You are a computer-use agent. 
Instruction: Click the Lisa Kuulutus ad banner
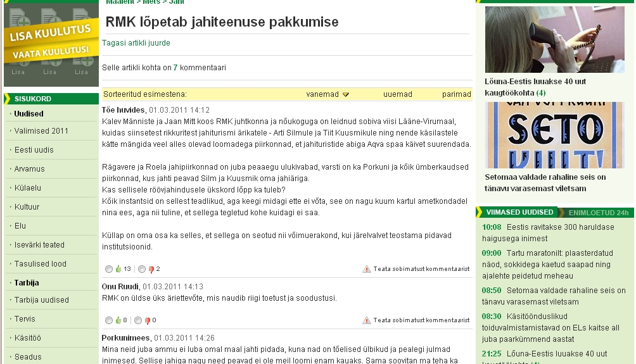[x=51, y=42]
